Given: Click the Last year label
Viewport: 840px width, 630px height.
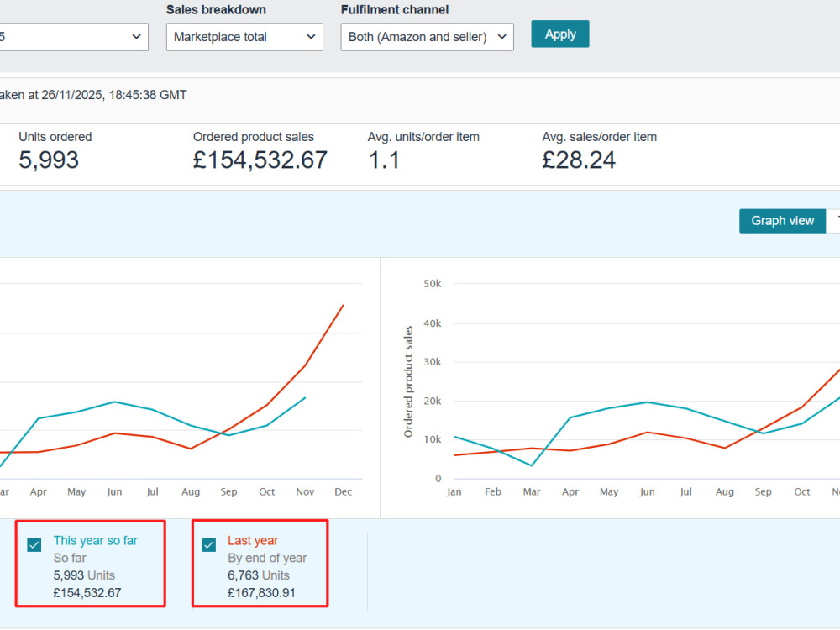Looking at the screenshot, I should point(253,540).
